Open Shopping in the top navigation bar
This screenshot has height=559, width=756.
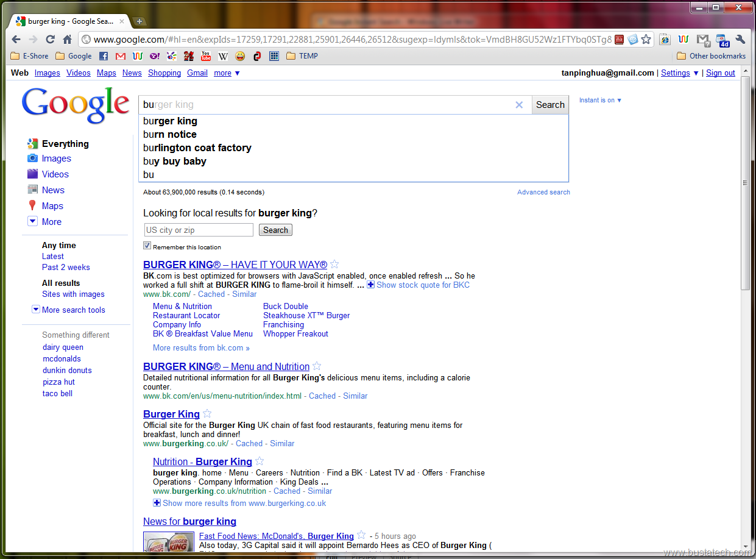[x=164, y=73]
